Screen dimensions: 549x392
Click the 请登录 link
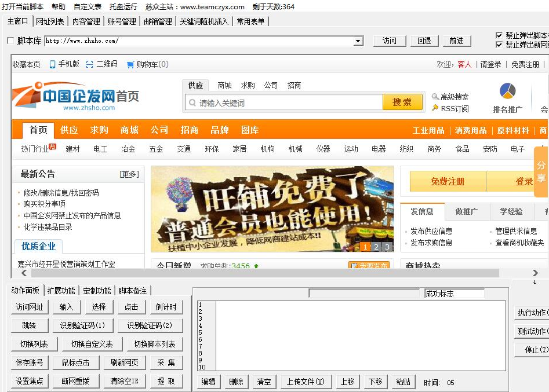click(490, 64)
